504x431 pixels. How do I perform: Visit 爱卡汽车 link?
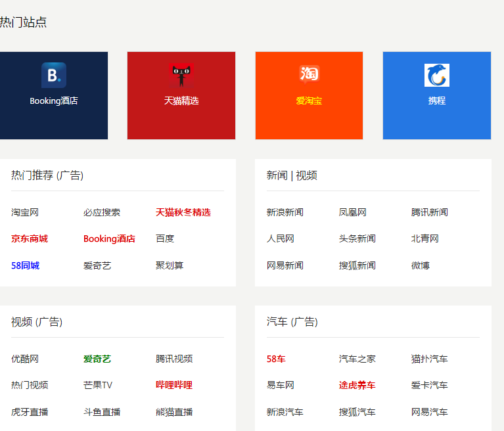430,386
